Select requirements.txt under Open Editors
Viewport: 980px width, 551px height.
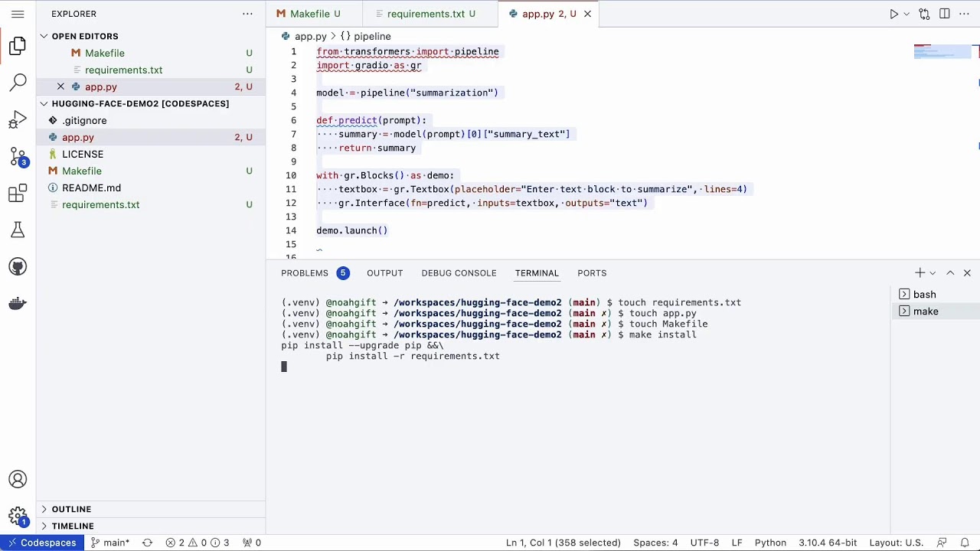(x=151, y=70)
